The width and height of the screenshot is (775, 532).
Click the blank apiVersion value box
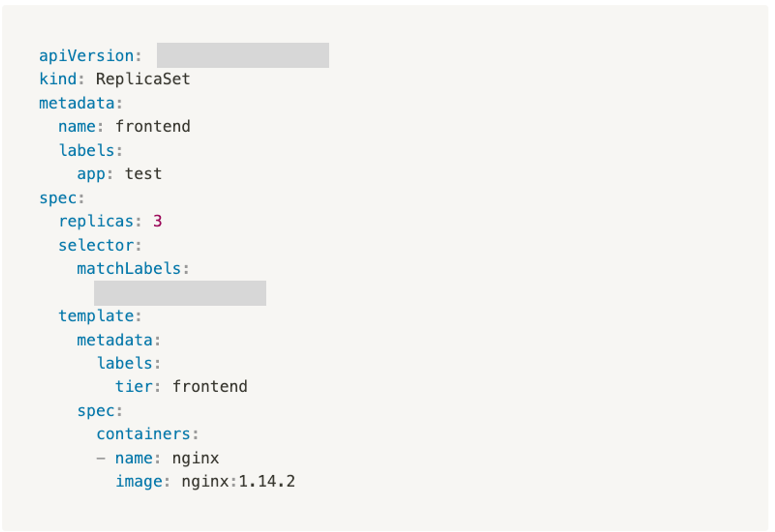[x=243, y=55]
